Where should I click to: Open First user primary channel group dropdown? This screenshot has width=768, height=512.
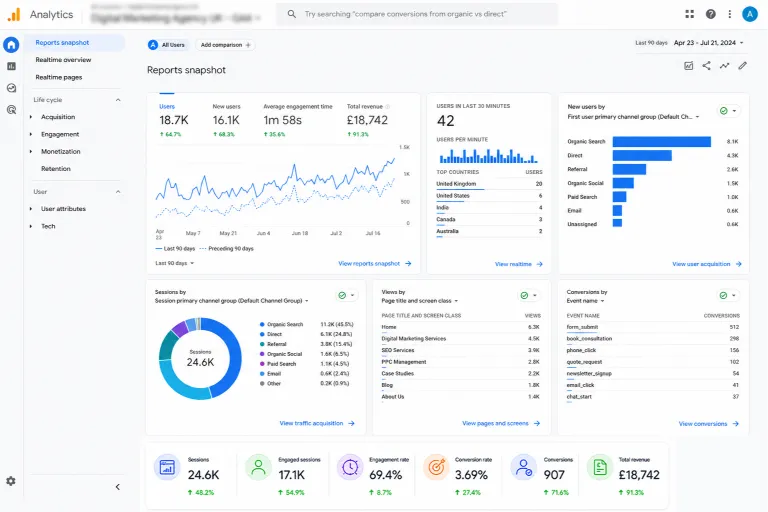pos(633,117)
